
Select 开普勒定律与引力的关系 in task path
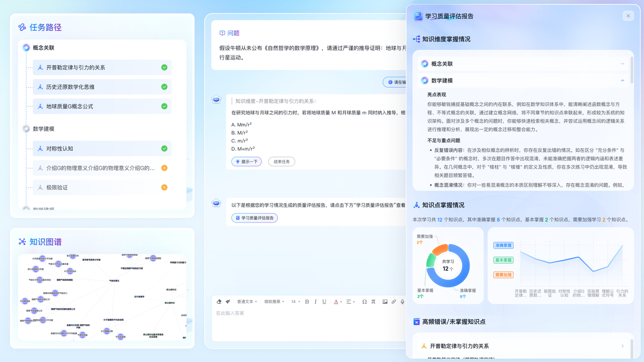pos(102,67)
